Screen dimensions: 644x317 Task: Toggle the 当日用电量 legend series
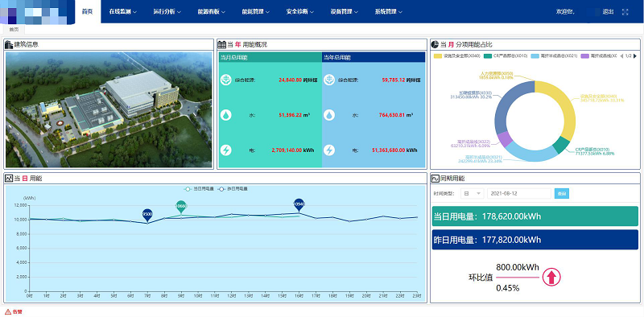198,189
